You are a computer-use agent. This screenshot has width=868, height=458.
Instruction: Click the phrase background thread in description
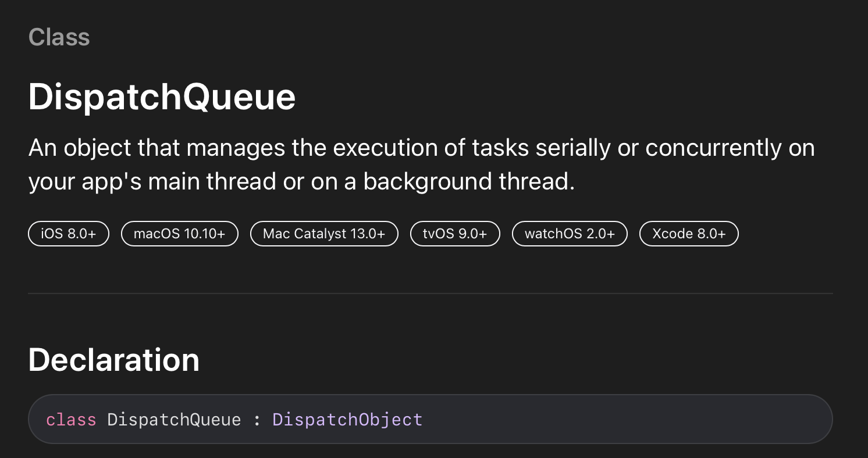469,182
